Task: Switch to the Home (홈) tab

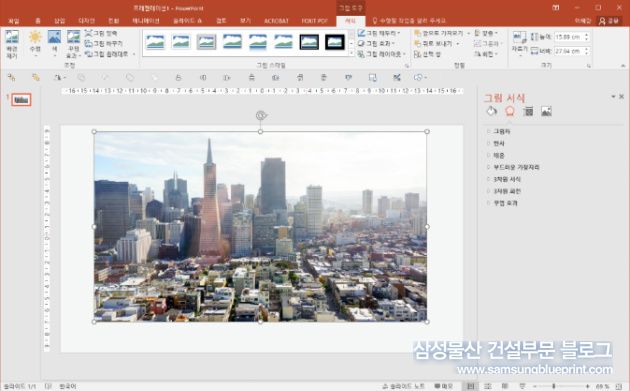Action: coord(38,21)
